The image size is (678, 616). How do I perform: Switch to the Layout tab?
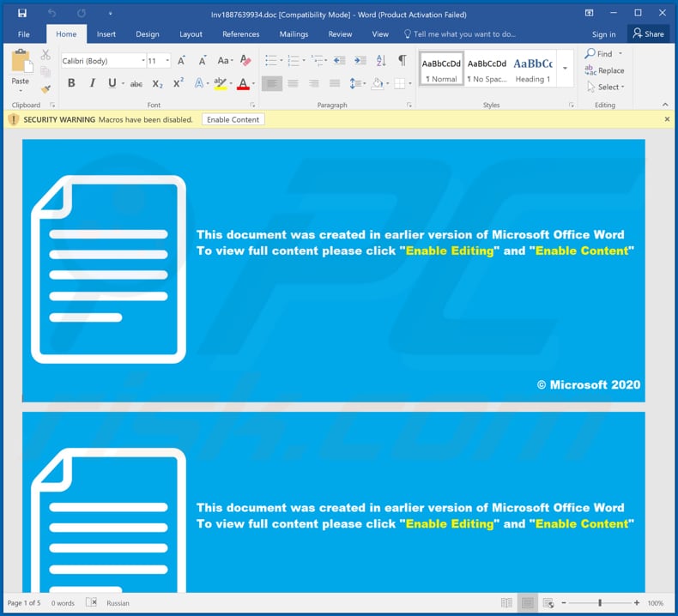point(191,34)
